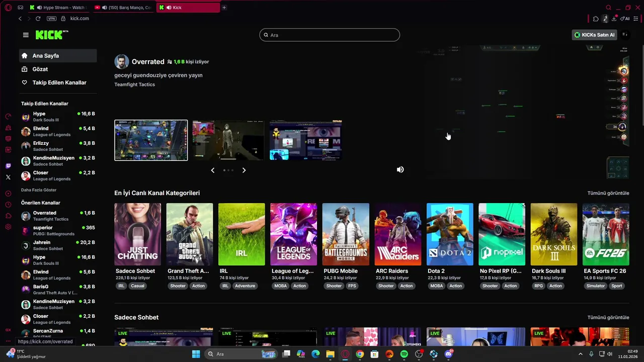
Task: Click the site lock icon in address bar
Action: point(63,19)
